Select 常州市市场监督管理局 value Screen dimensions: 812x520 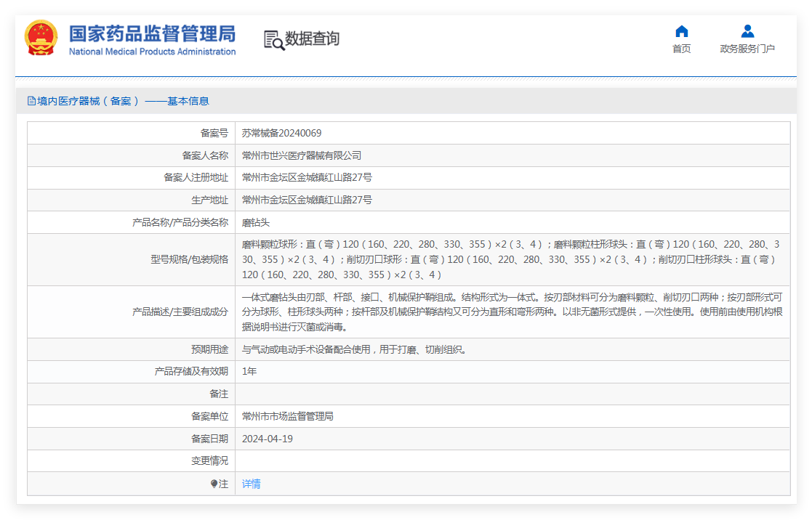[x=287, y=416]
